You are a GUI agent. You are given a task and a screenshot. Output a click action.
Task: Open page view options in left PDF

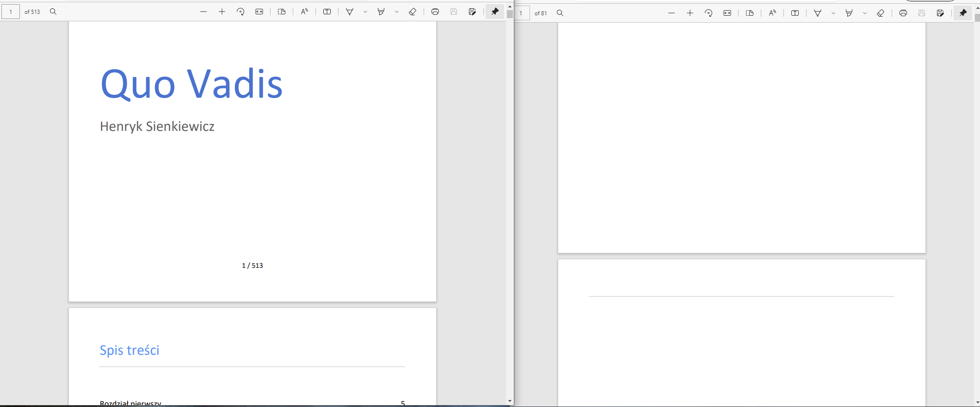pos(282,12)
